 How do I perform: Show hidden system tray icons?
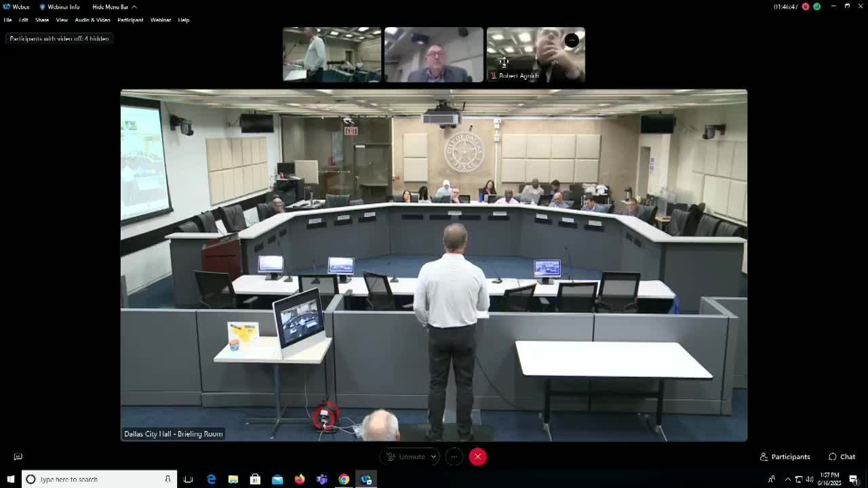point(787,479)
